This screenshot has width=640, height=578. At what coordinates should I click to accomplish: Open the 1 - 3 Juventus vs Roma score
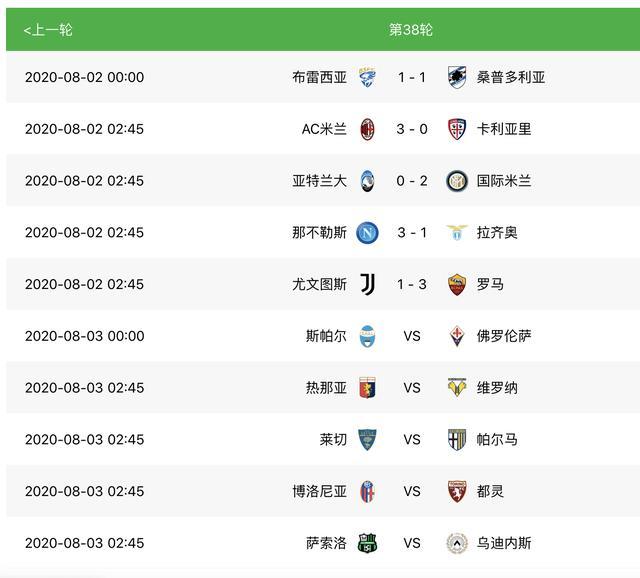pyautogui.click(x=412, y=285)
